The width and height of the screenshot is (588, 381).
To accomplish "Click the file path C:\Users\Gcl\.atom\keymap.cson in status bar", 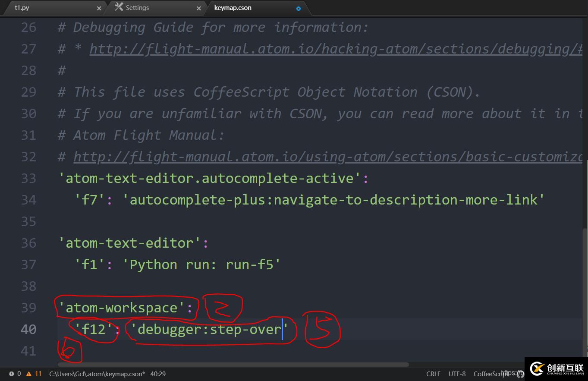I will [x=97, y=374].
